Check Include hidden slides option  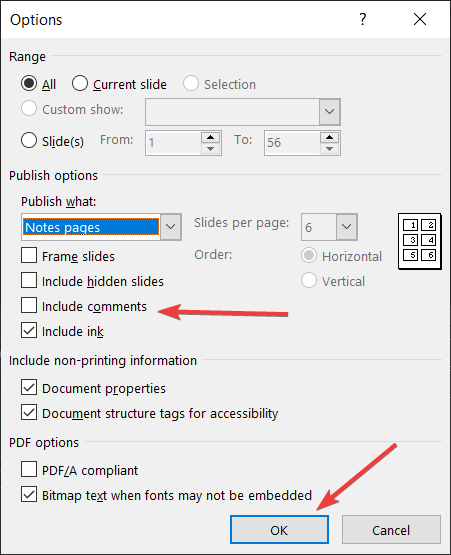pyautogui.click(x=29, y=280)
